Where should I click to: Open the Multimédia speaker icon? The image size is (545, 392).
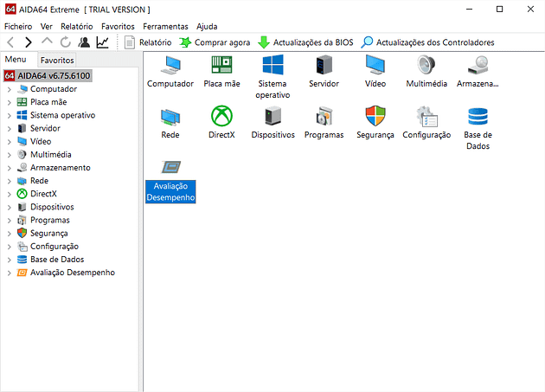(x=426, y=66)
